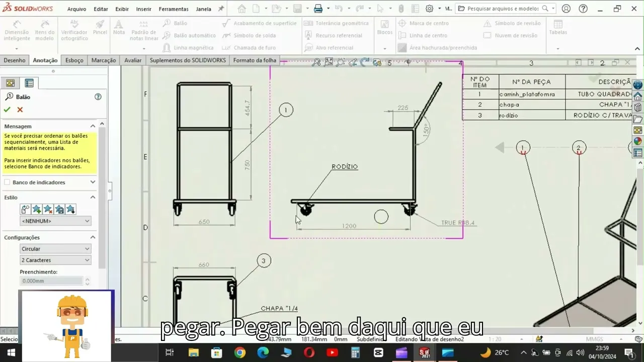Viewport: 644px width, 362px height.
Task: Open the user login account icon
Action: click(x=566, y=9)
